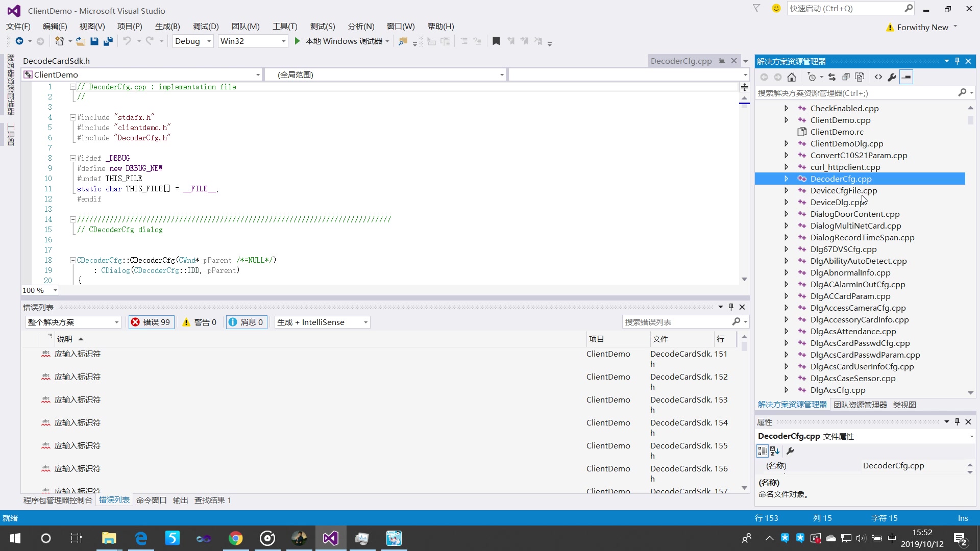Open the 工具(T) tools menu
The height and width of the screenshot is (551, 980).
(285, 27)
